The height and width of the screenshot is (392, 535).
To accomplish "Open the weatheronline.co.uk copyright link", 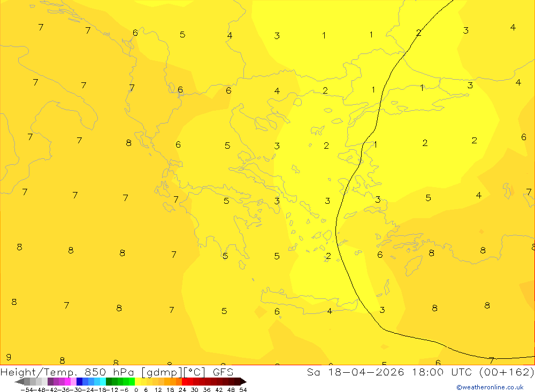I will coord(490,387).
